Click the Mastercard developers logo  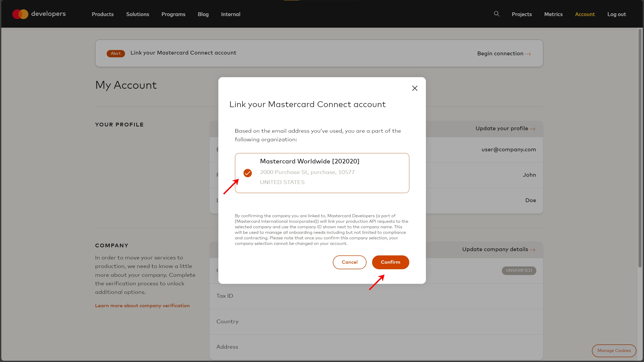pyautogui.click(x=39, y=14)
